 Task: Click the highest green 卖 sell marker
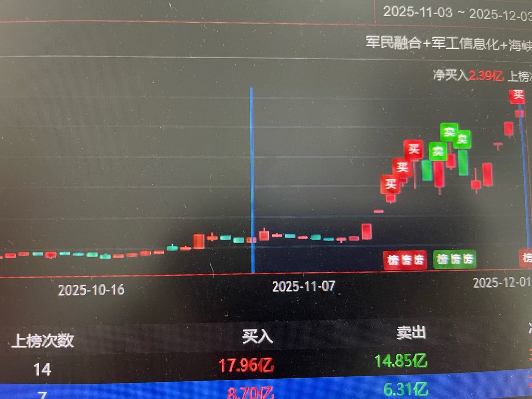[x=449, y=131]
